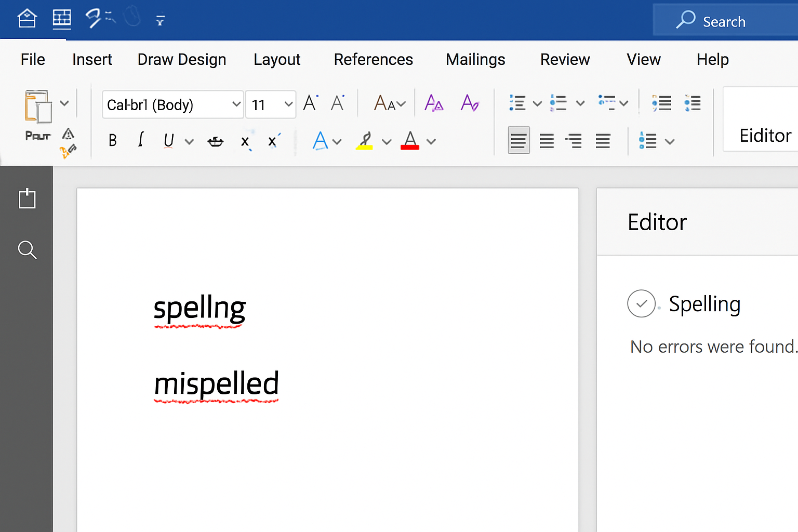The image size is (798, 532).
Task: Toggle Superscript formatting
Action: 273,141
